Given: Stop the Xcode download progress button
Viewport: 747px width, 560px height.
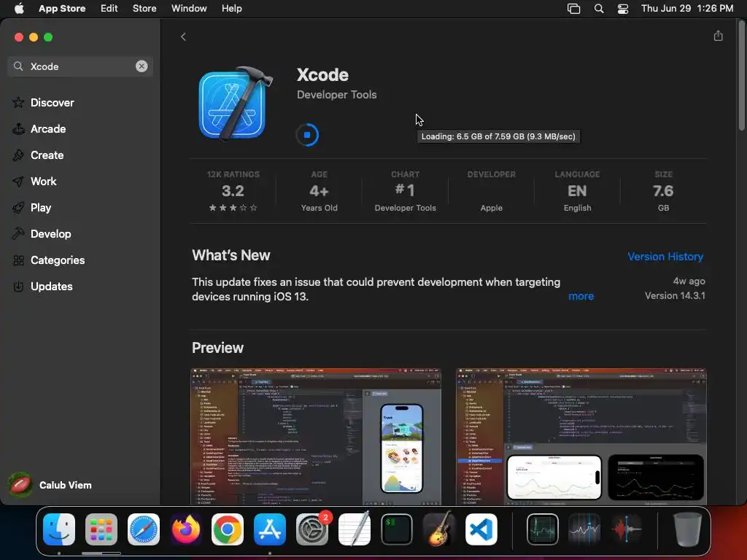Looking at the screenshot, I should [x=307, y=135].
